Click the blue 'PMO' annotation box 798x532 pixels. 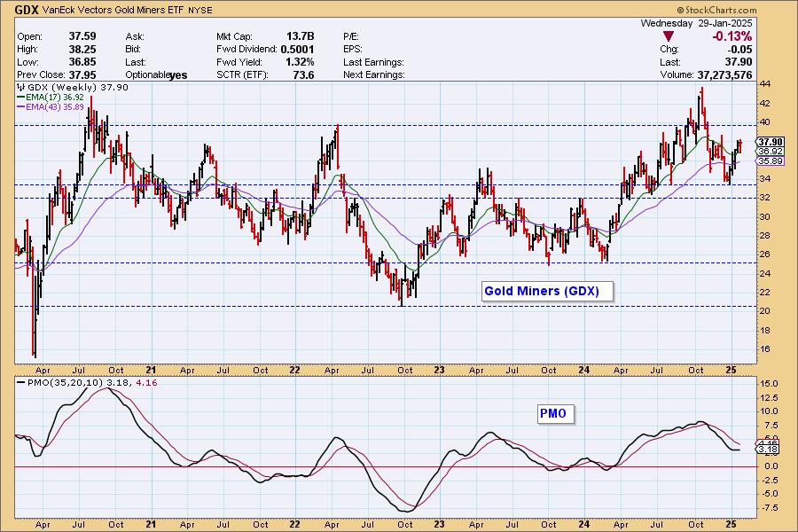pos(555,413)
